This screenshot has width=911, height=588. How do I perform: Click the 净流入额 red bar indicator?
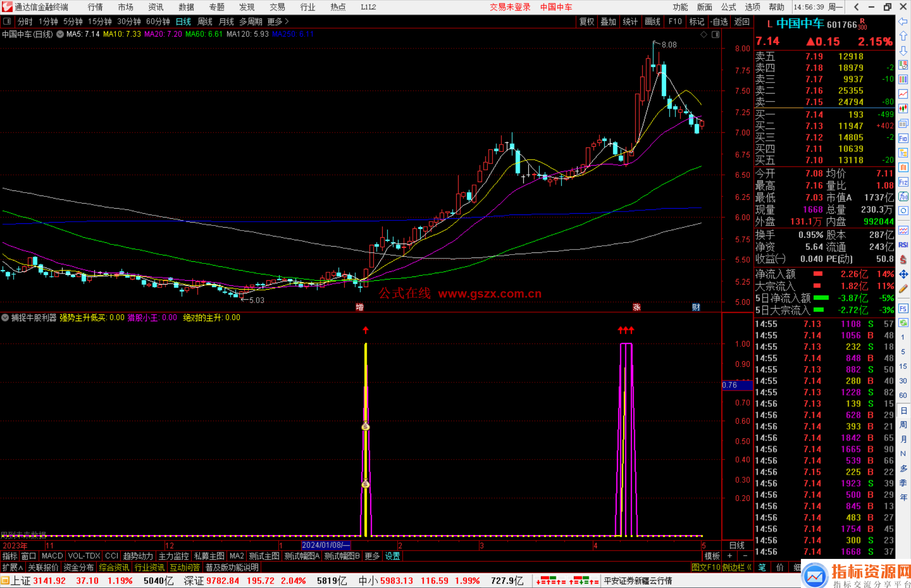pos(818,274)
